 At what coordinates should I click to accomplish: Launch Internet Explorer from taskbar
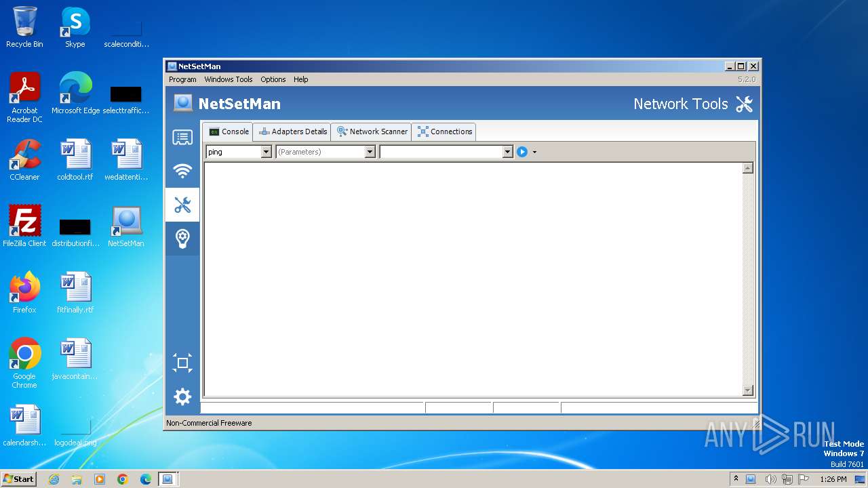(x=54, y=479)
